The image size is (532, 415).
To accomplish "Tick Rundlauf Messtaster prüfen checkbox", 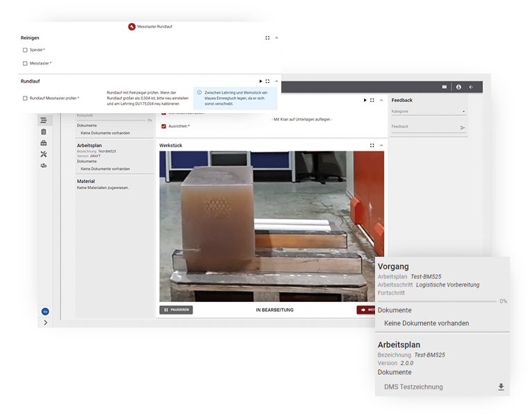I will (26, 99).
